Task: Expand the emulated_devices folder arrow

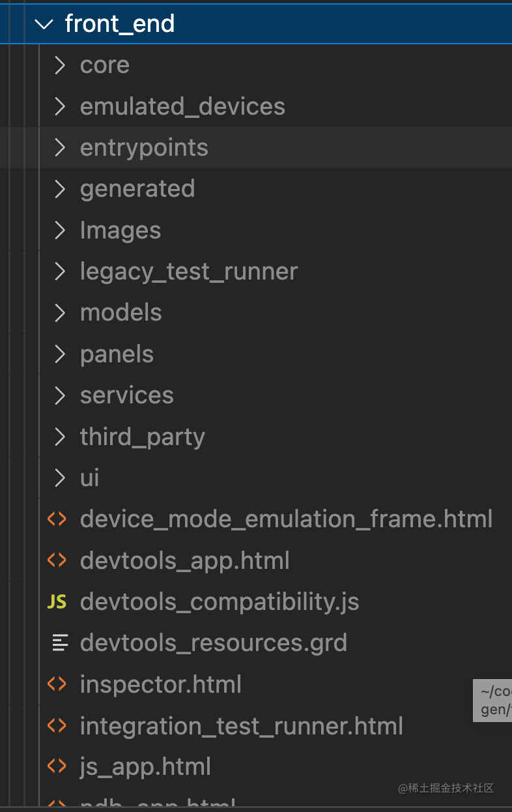Action: click(60, 106)
